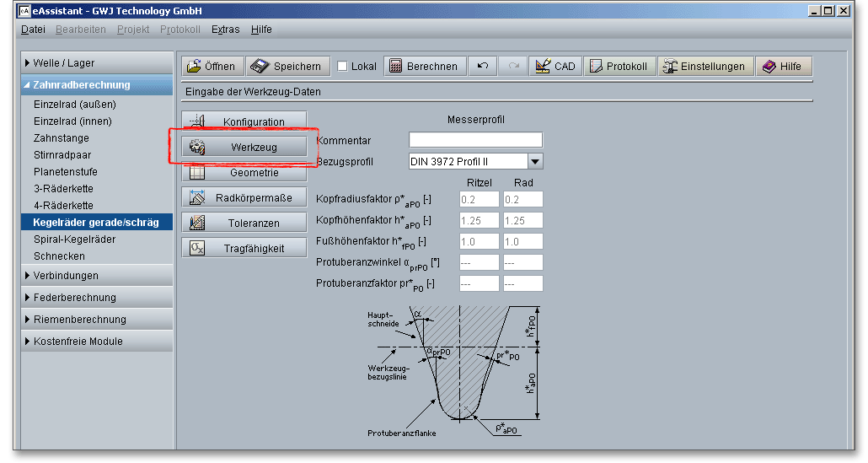This screenshot has height=463, width=868.
Task: Open the Protokoll report button
Action: pyautogui.click(x=619, y=67)
